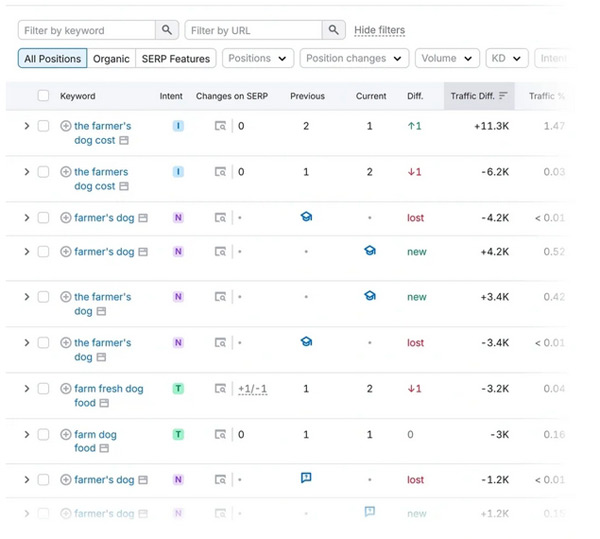The height and width of the screenshot is (539, 600).
Task: Select the farm dog food row checkbox
Action: point(43,435)
